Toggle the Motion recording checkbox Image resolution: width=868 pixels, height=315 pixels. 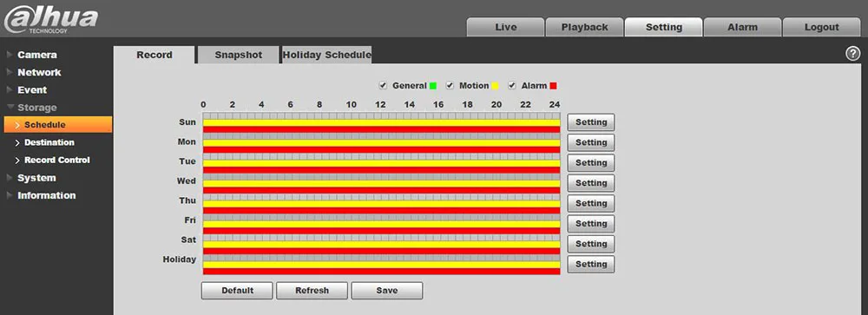[450, 86]
